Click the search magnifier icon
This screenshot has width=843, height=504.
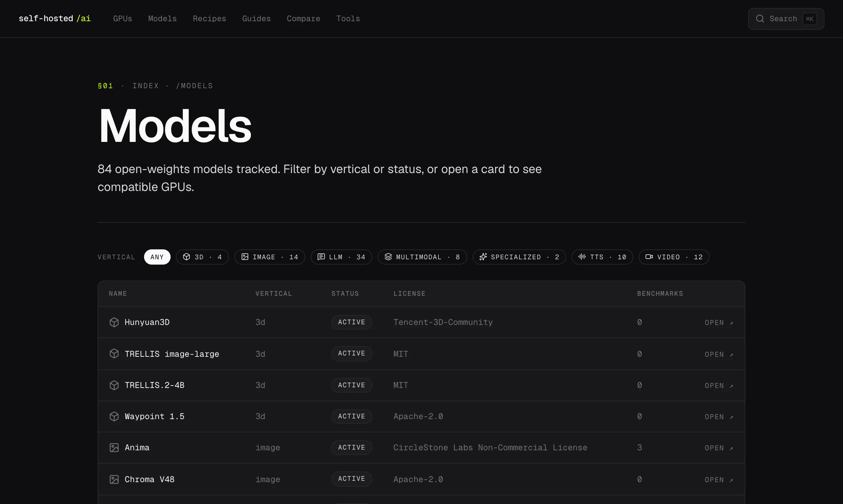point(760,19)
